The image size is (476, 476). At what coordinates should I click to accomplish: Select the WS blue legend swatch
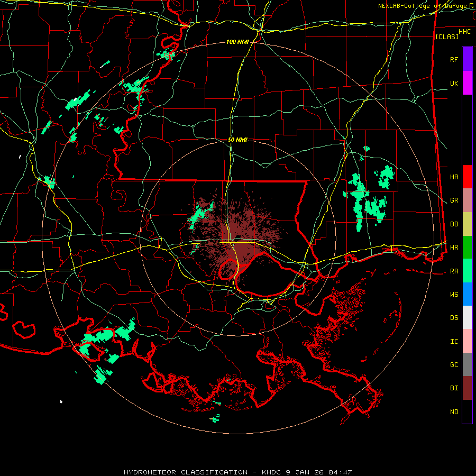(x=467, y=294)
